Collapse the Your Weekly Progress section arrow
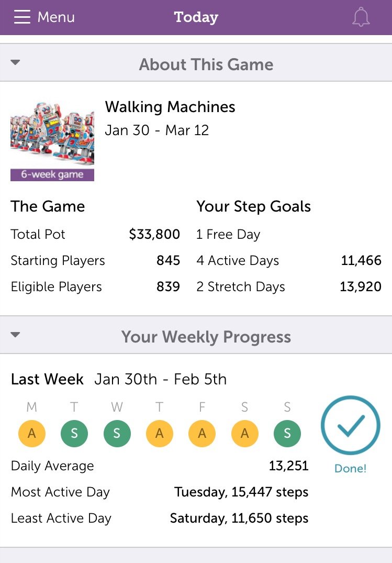 pos(15,335)
